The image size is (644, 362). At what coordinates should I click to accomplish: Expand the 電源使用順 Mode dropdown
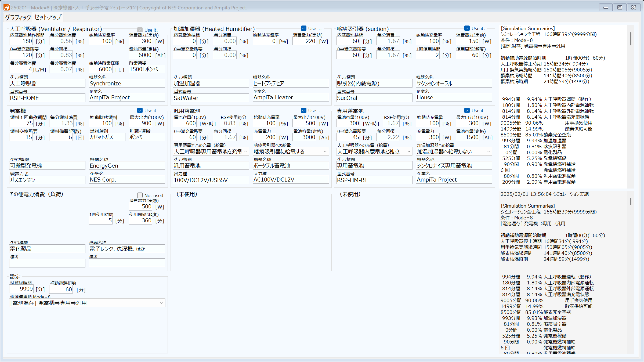click(x=87, y=303)
